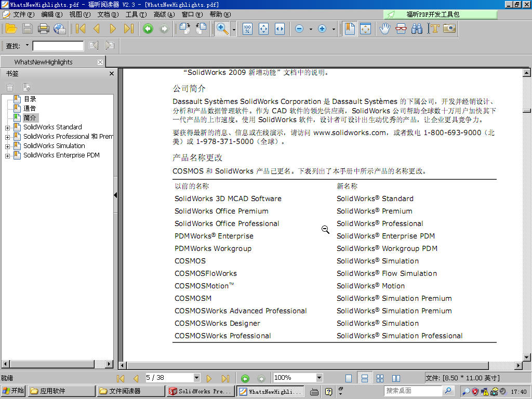Select the Hand tool
Image resolution: width=532 pixels, height=399 pixels.
point(385,29)
